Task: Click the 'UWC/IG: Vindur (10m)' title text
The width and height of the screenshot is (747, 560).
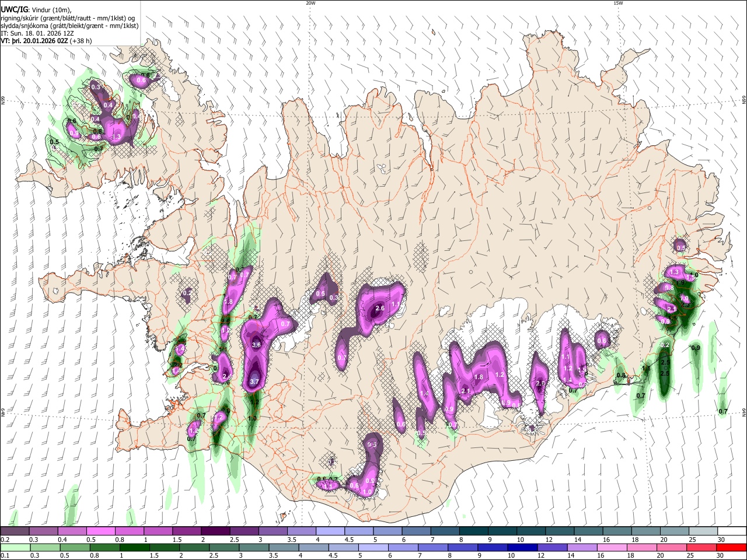Action: pyautogui.click(x=36, y=9)
